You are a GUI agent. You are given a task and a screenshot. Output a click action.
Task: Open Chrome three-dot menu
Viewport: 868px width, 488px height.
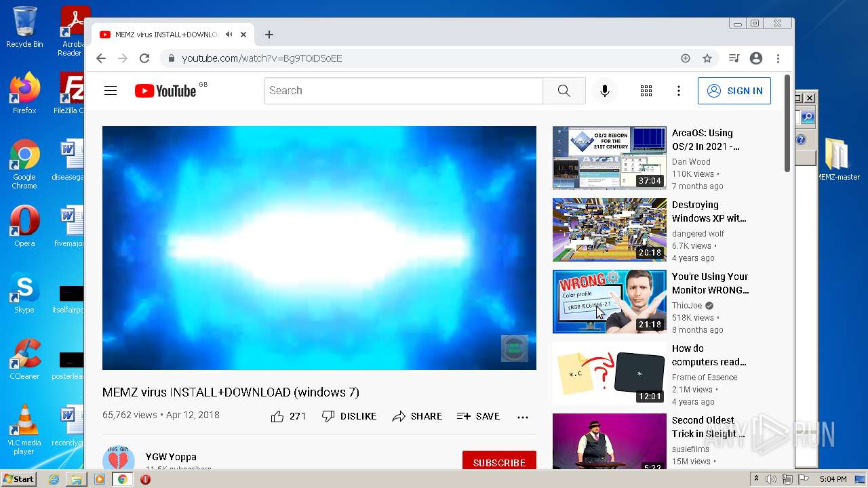pos(778,58)
